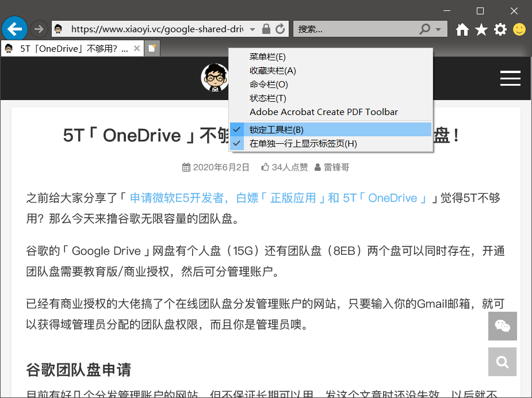Click the magnifier in the search box
The width and height of the screenshot is (532, 398).
click(424, 28)
